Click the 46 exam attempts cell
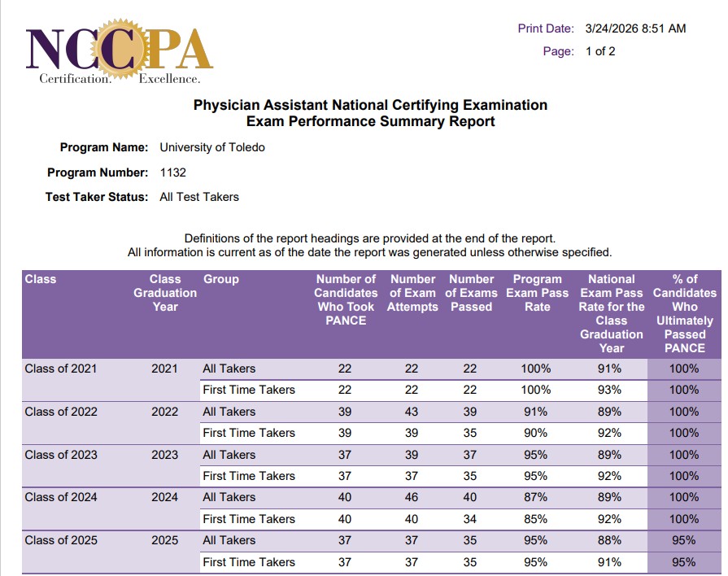The height and width of the screenshot is (576, 728). click(x=412, y=497)
